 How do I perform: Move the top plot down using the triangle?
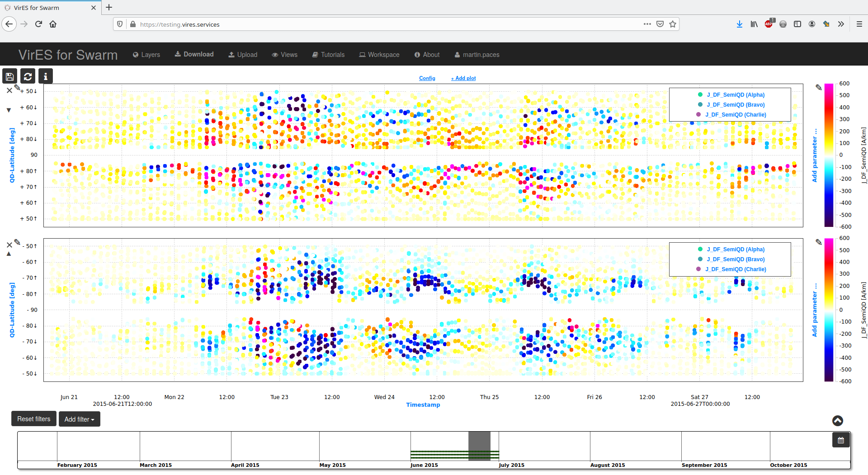pos(9,109)
